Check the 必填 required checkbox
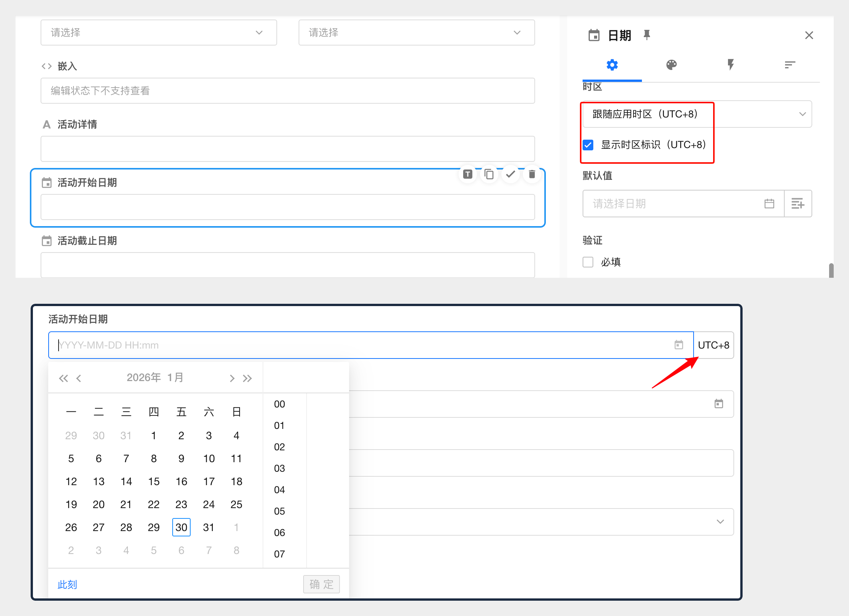849x616 pixels. click(588, 262)
